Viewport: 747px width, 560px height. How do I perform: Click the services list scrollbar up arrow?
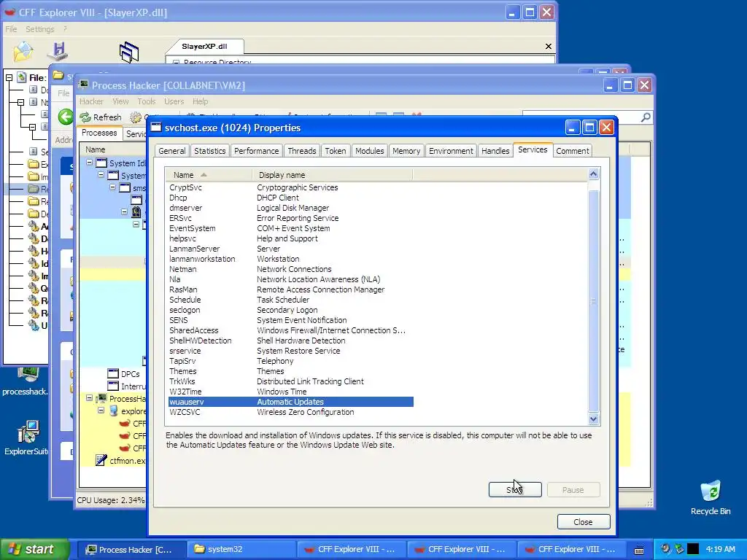pos(593,174)
